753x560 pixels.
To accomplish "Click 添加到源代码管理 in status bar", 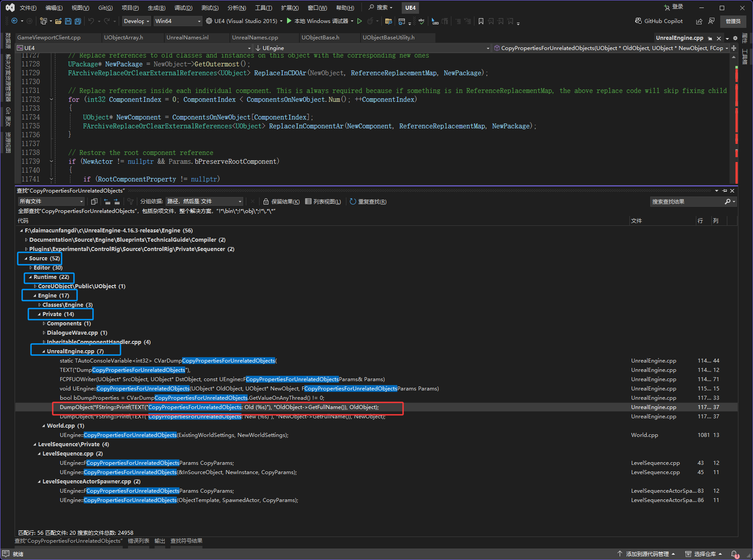I will 647,554.
